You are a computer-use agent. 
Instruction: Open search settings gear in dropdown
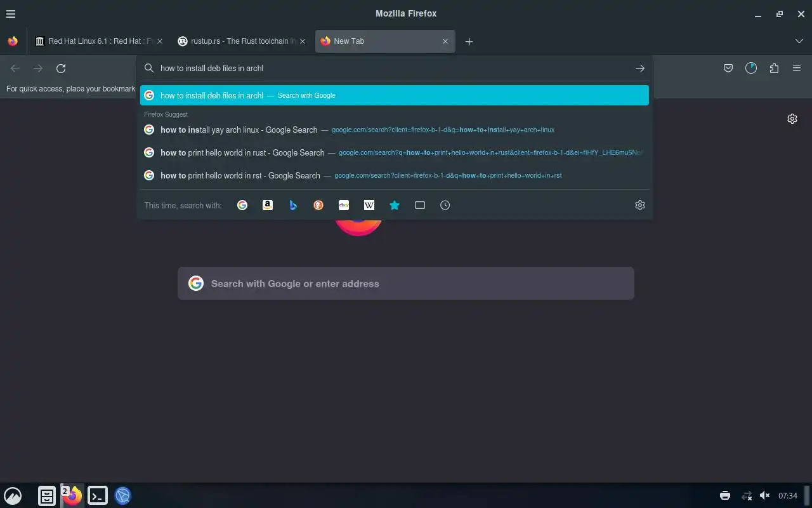pos(639,205)
